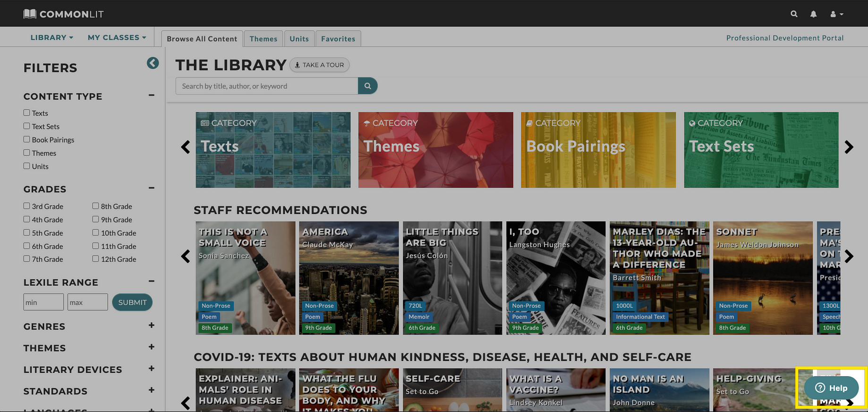Open What the Flu Does card

(x=349, y=390)
